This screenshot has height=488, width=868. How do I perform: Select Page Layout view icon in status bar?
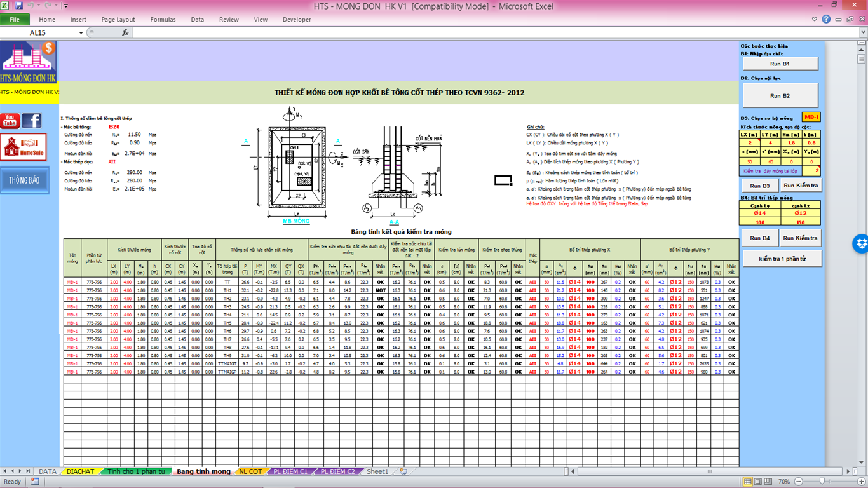[759, 482]
